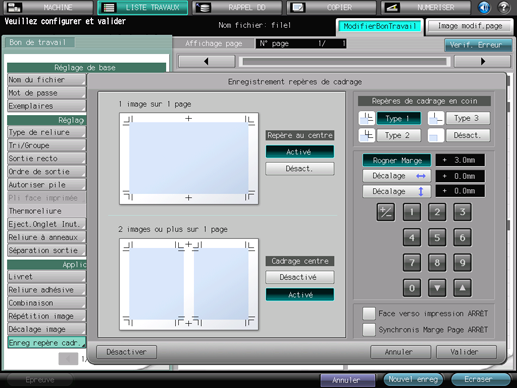Toggle Synchronis Marge Page ARRÊT checkbox
The height and width of the screenshot is (388, 517).
[x=369, y=330]
